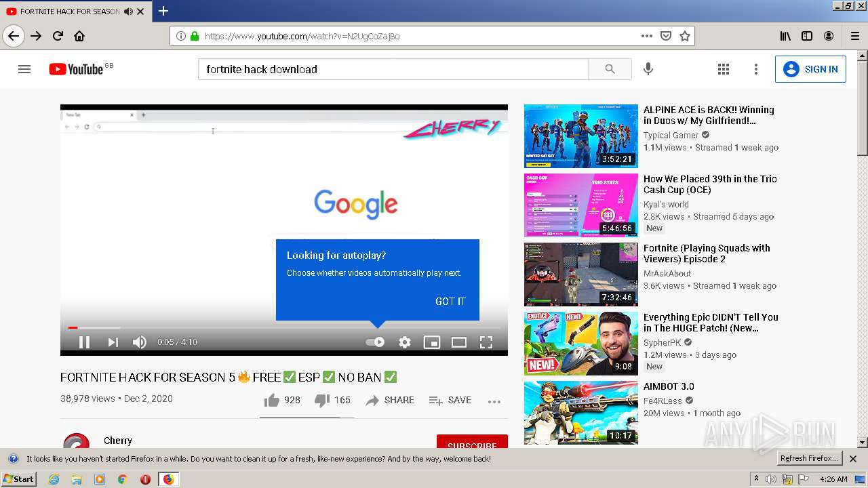The image size is (868, 488).
Task: Like the video
Action: [x=282, y=400]
